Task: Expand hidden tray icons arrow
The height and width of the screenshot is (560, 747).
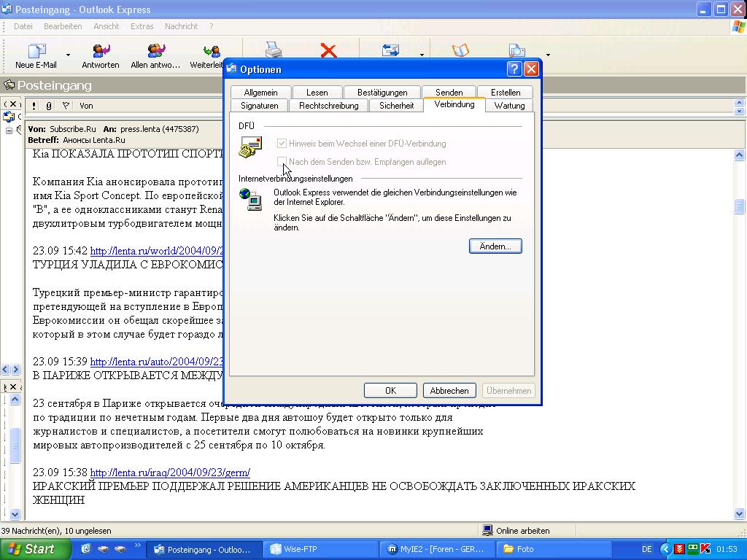Action: click(x=665, y=549)
